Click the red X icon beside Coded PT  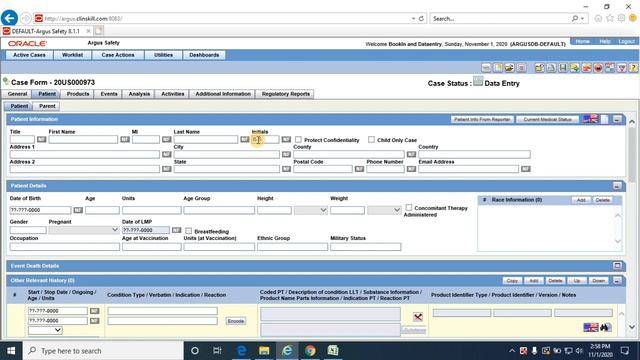pos(418,317)
